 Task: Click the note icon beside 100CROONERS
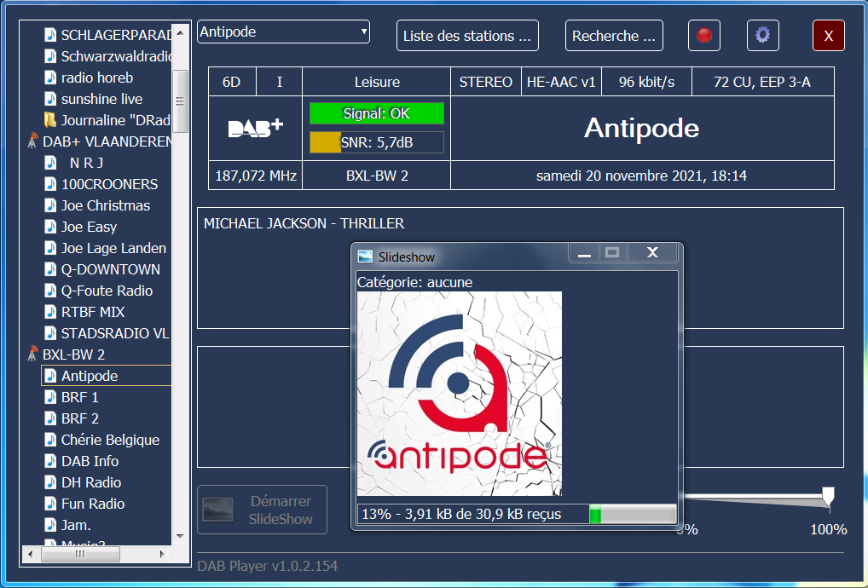click(x=50, y=184)
